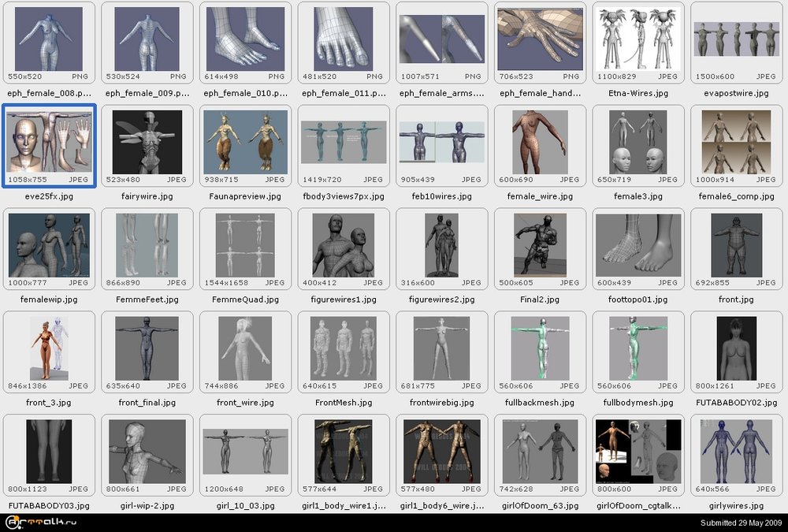Click the foottopo01.jpg thumbnail

pos(637,245)
